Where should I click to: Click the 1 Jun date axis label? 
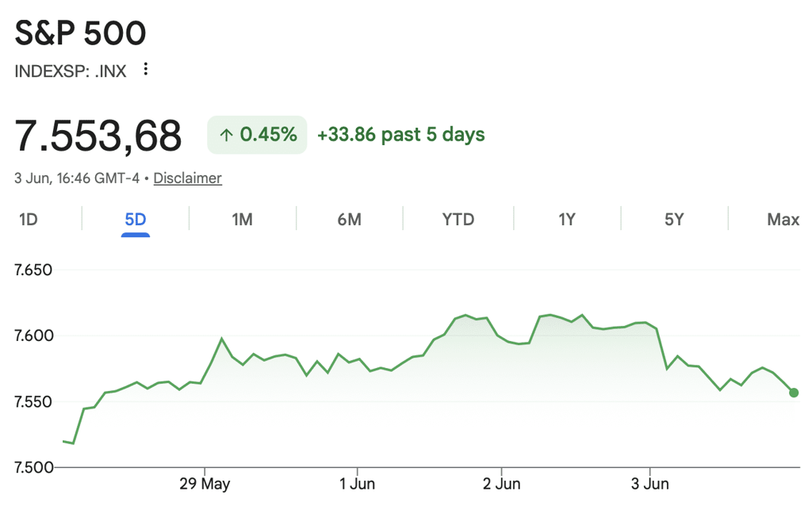pyautogui.click(x=357, y=484)
